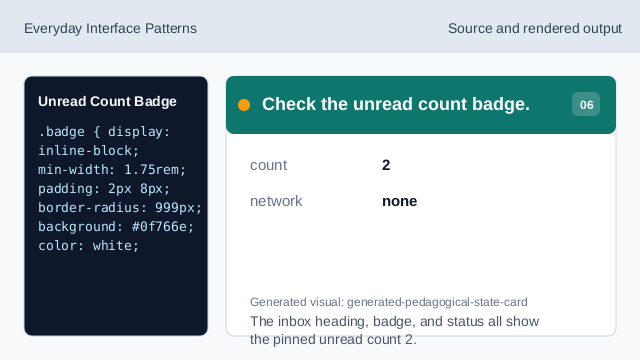The image size is (640, 360).
Task: Click the 06 step badge
Action: coord(586,104)
